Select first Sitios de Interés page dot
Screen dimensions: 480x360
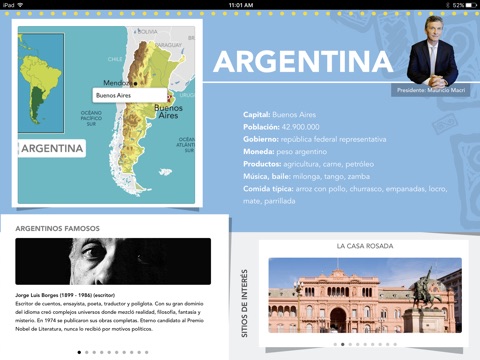click(x=335, y=344)
